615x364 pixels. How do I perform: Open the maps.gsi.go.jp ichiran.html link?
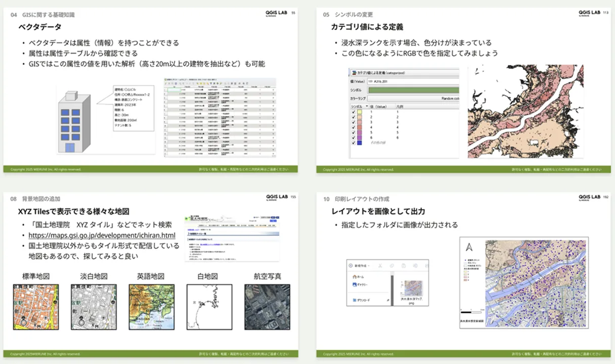tap(102, 236)
